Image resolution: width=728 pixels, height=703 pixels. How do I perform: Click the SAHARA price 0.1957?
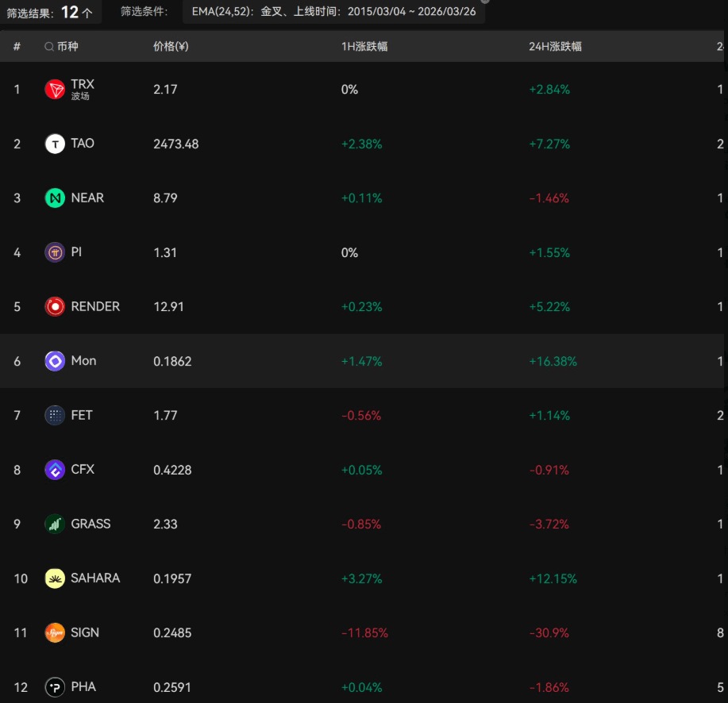172,578
